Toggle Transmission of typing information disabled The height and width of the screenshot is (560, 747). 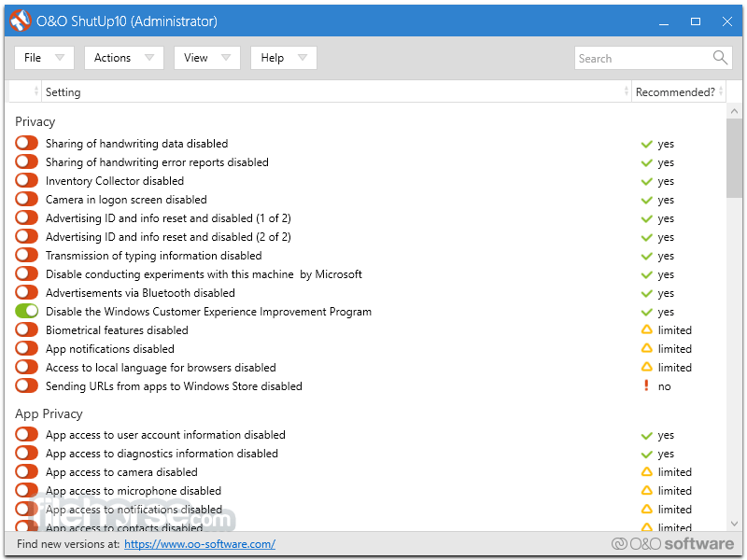[x=26, y=255]
